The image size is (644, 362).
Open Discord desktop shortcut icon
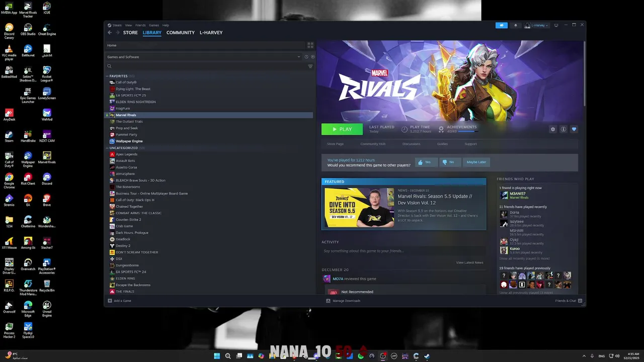47,179
